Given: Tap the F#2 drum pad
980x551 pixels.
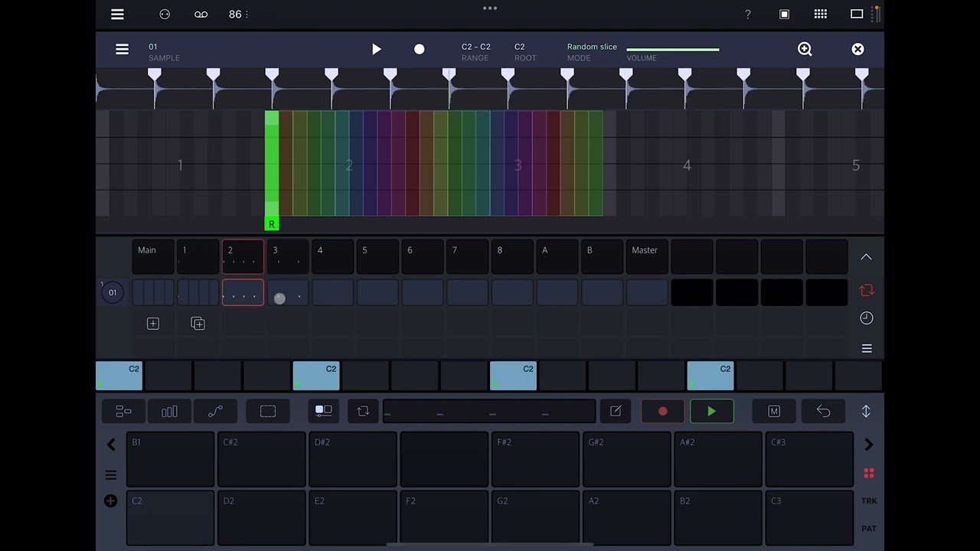Looking at the screenshot, I should (x=536, y=459).
